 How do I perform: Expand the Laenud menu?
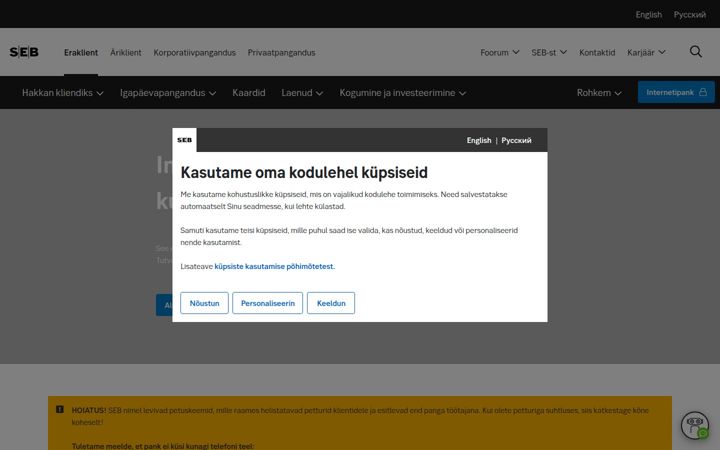302,93
